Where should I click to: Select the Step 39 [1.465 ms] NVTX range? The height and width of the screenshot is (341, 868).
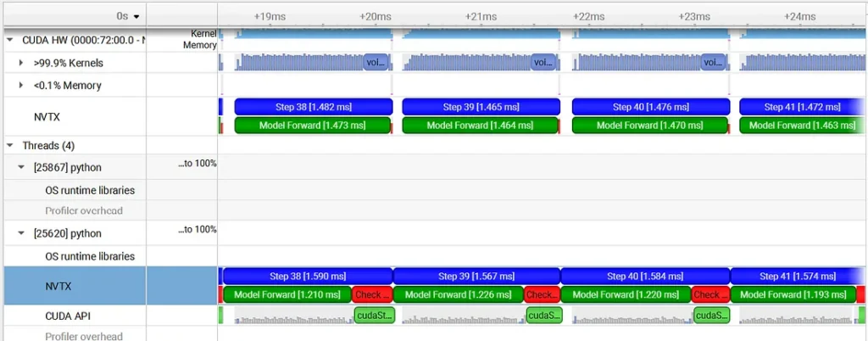tap(480, 108)
